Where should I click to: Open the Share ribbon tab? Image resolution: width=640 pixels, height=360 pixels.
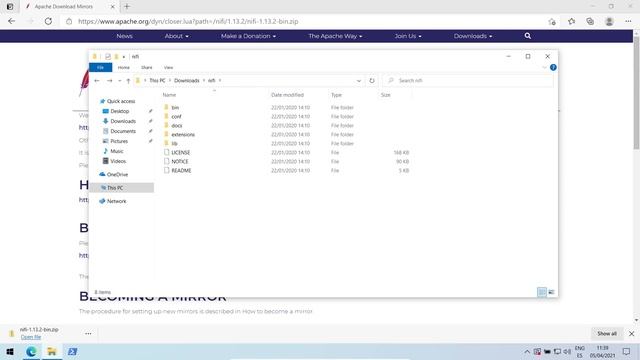(147, 67)
